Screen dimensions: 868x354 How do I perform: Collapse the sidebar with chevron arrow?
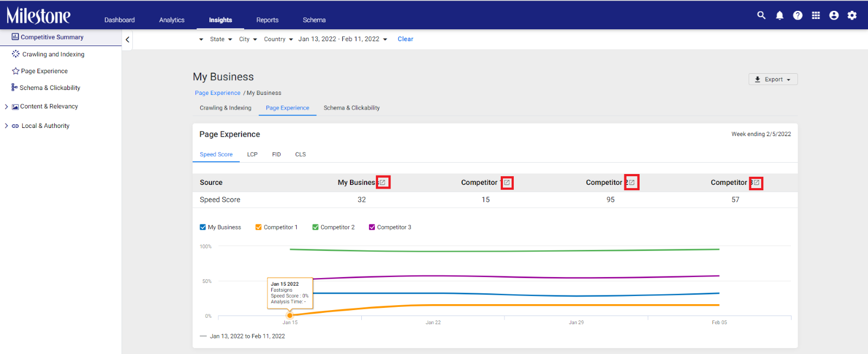pyautogui.click(x=127, y=40)
